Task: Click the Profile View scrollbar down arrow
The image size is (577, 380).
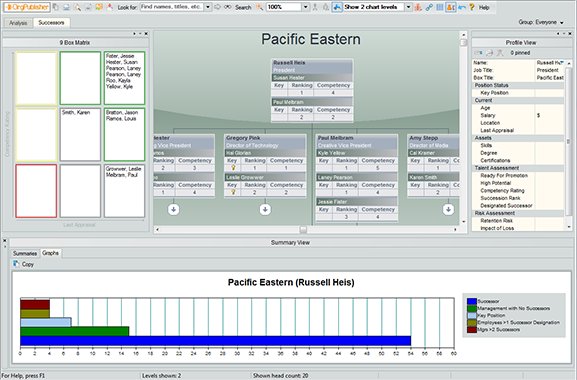Action: 569,227
